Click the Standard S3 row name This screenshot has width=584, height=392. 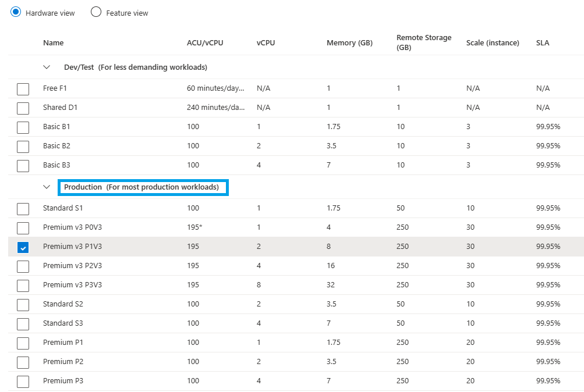pyautogui.click(x=63, y=323)
